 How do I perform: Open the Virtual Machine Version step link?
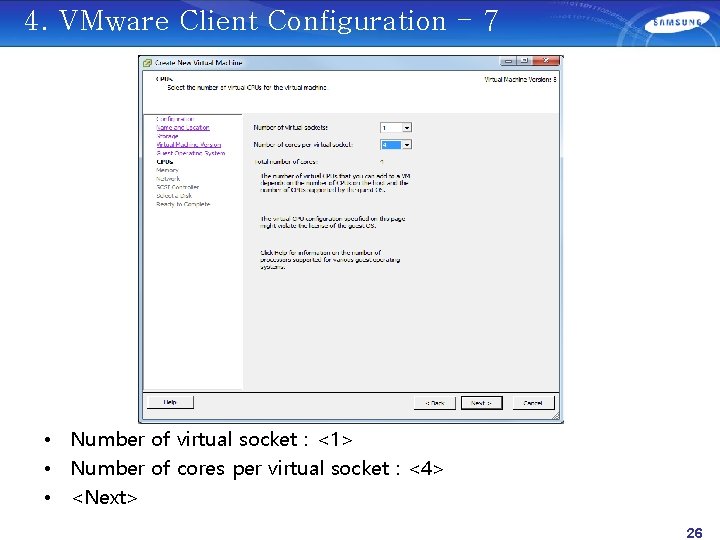click(188, 145)
